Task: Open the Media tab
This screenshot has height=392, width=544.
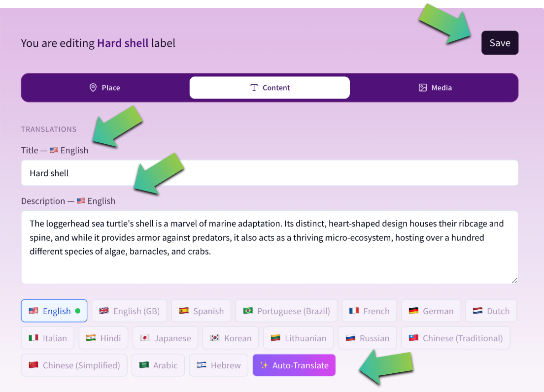Action: tap(435, 88)
